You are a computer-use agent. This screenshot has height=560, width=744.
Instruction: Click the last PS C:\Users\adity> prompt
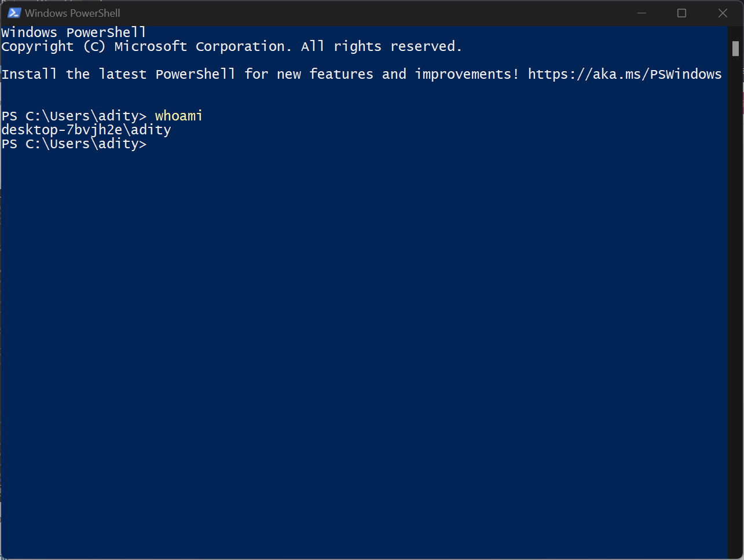coord(74,144)
